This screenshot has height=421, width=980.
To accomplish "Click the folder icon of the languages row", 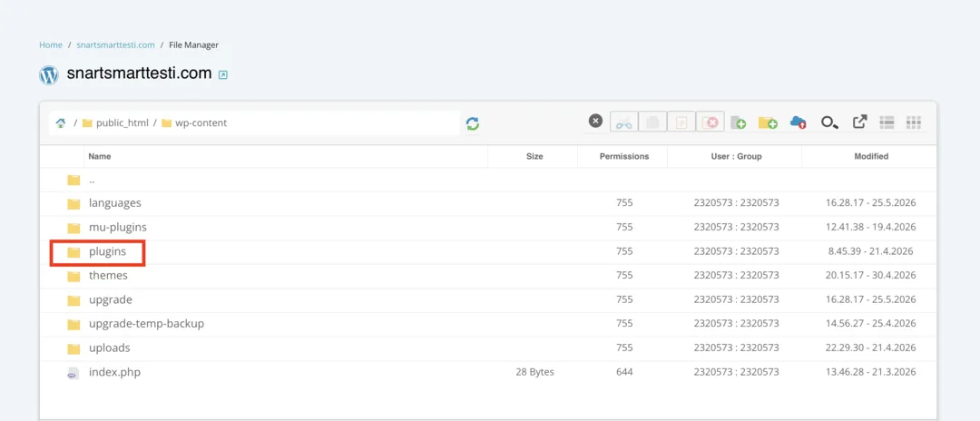I will tap(73, 203).
